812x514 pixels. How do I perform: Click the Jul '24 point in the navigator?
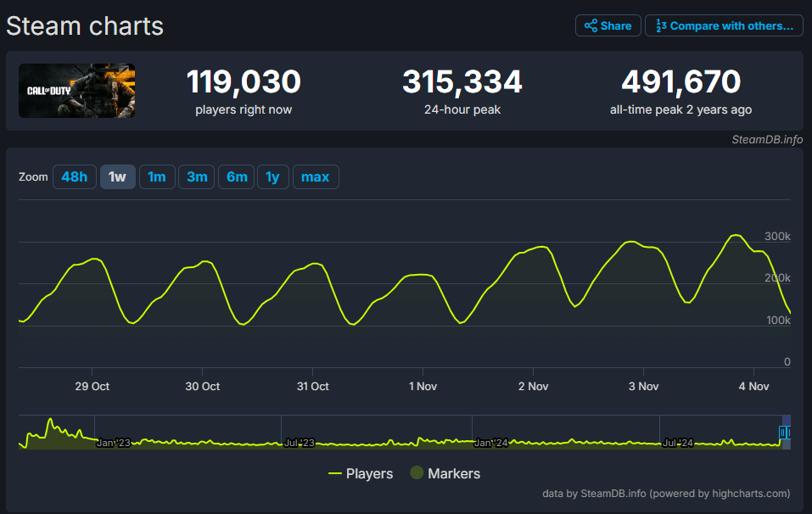(678, 443)
